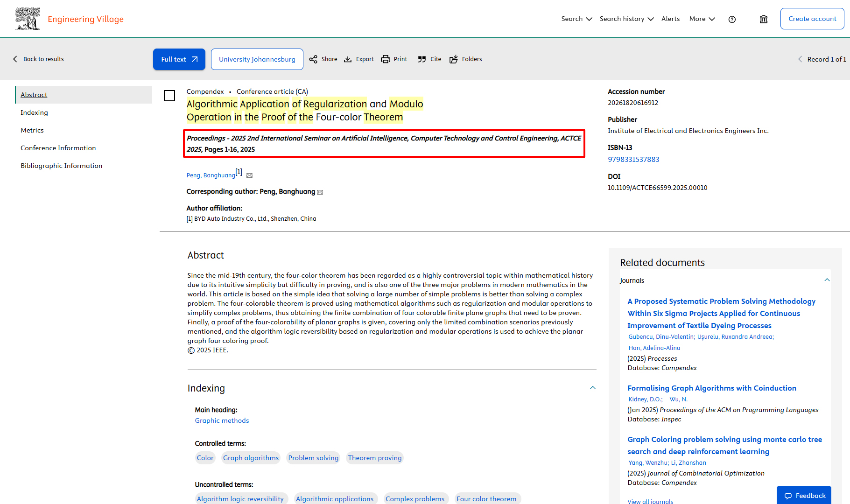Open the Search history dropdown
This screenshot has width=850, height=504.
[626, 19]
